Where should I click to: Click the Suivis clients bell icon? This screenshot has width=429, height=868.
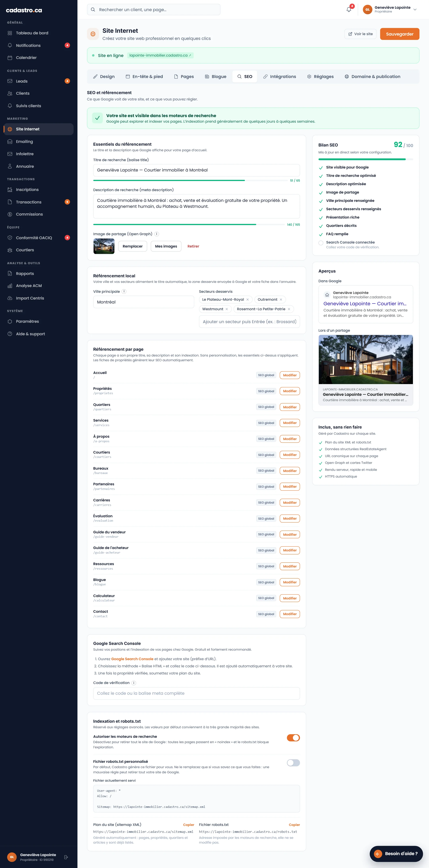(10, 106)
